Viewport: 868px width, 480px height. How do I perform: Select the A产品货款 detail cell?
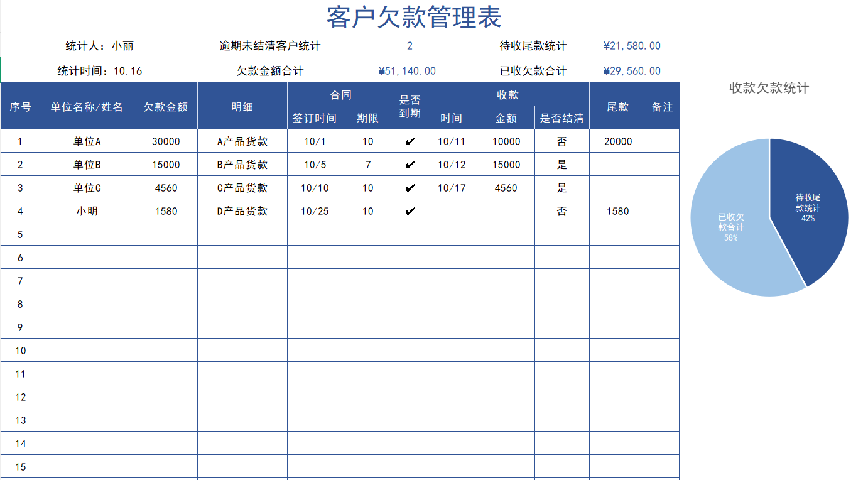coord(242,141)
